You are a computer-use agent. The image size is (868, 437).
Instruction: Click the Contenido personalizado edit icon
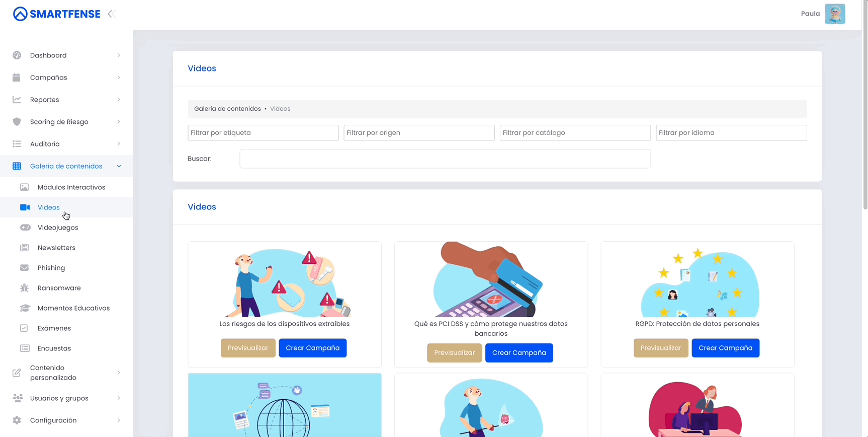tap(17, 373)
